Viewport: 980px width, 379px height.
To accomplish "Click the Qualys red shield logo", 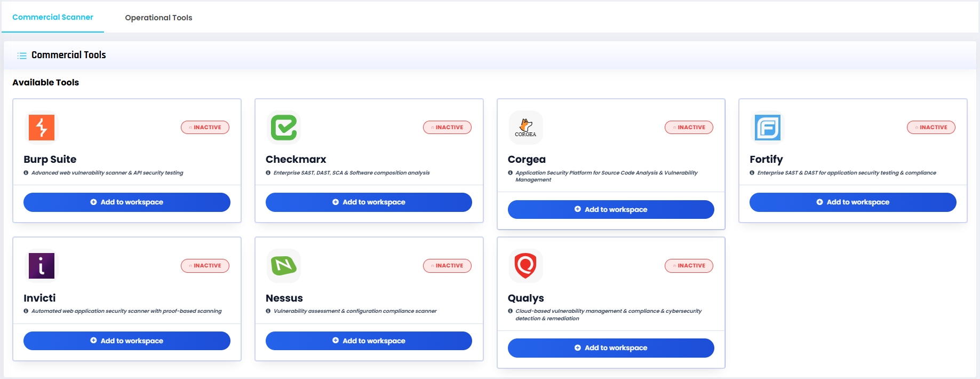I will coord(525,266).
